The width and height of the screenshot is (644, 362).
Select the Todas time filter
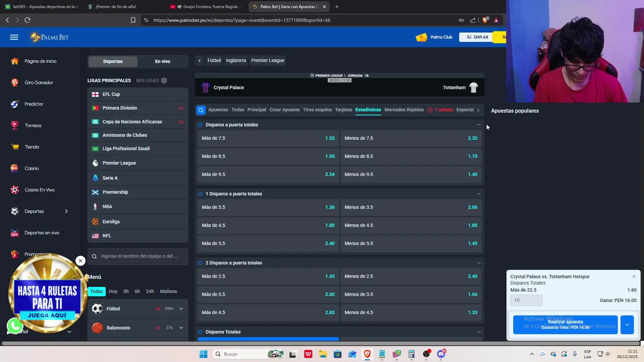97,291
